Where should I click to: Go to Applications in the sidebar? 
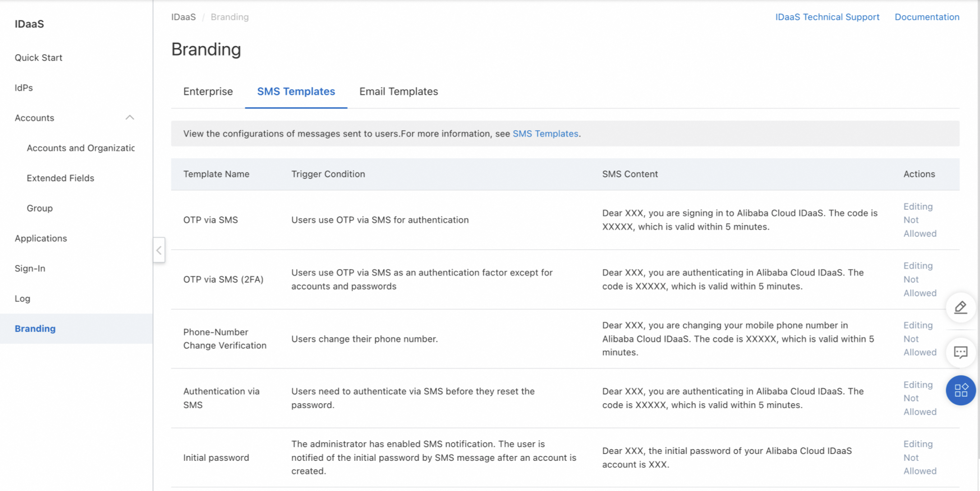[x=41, y=239]
